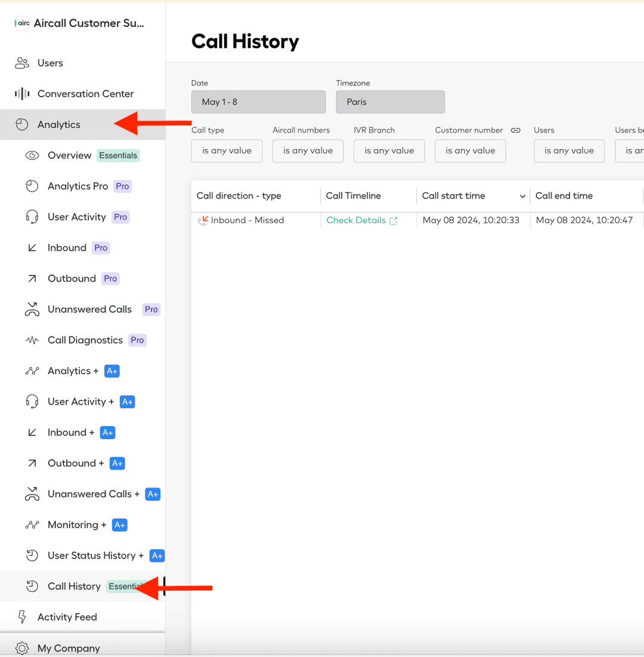The image size is (644, 657).
Task: Open Analytics Pro menu item
Action: click(78, 186)
